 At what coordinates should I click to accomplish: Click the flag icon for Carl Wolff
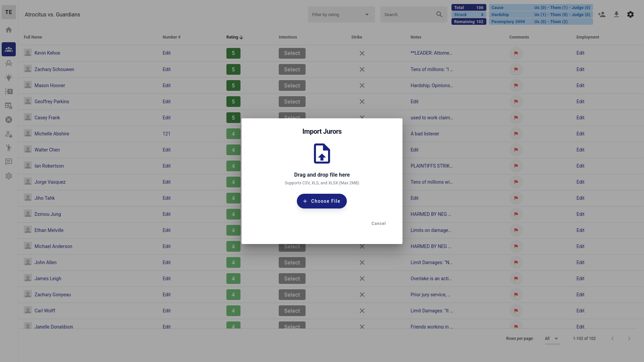tap(516, 311)
